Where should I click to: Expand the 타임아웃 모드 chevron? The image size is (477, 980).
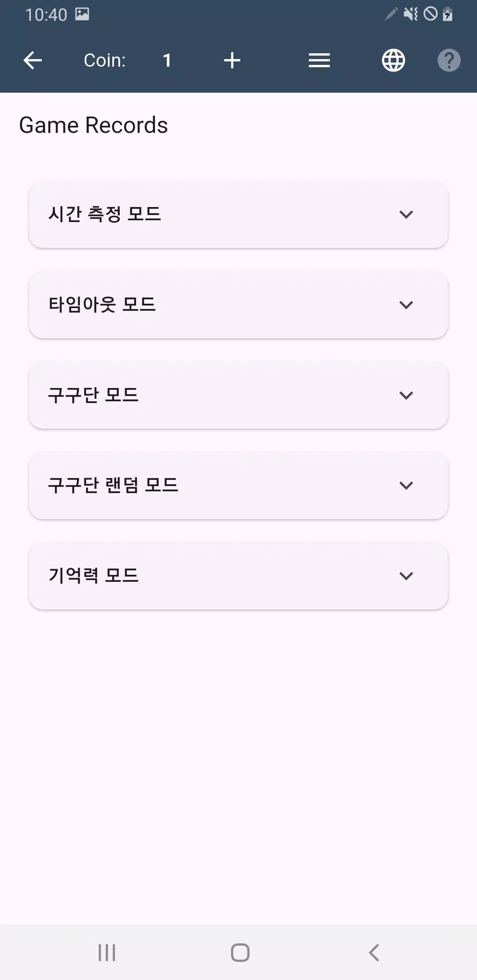406,305
